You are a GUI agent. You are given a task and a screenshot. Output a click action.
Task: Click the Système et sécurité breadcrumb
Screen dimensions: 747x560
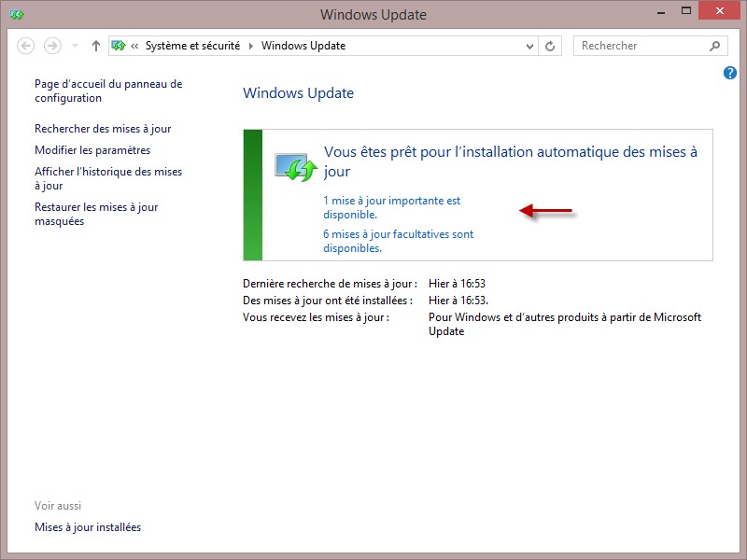tap(192, 46)
